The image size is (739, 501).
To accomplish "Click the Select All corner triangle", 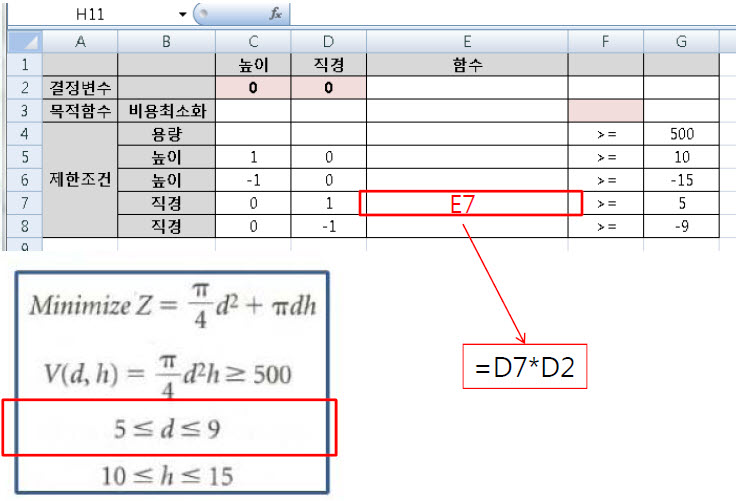I will coord(25,41).
